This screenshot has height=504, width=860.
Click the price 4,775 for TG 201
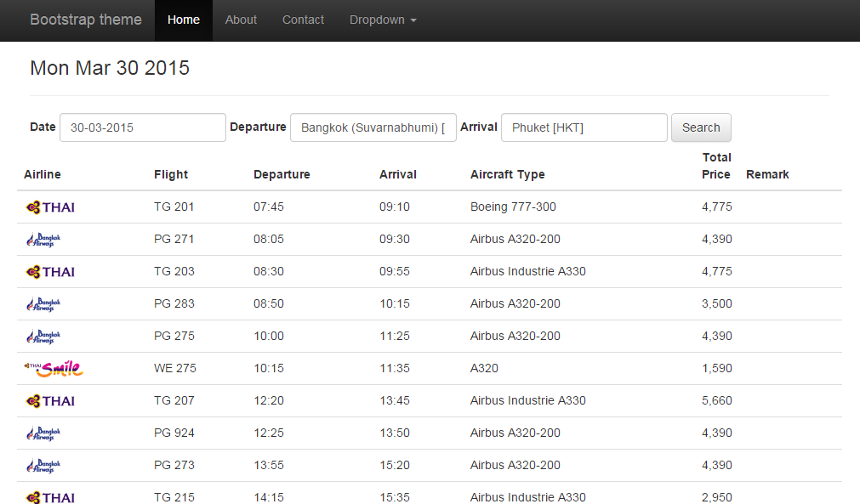[717, 207]
